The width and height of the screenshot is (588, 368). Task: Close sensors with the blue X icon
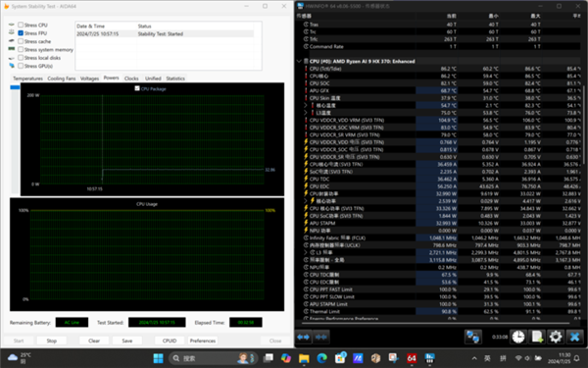click(x=574, y=337)
